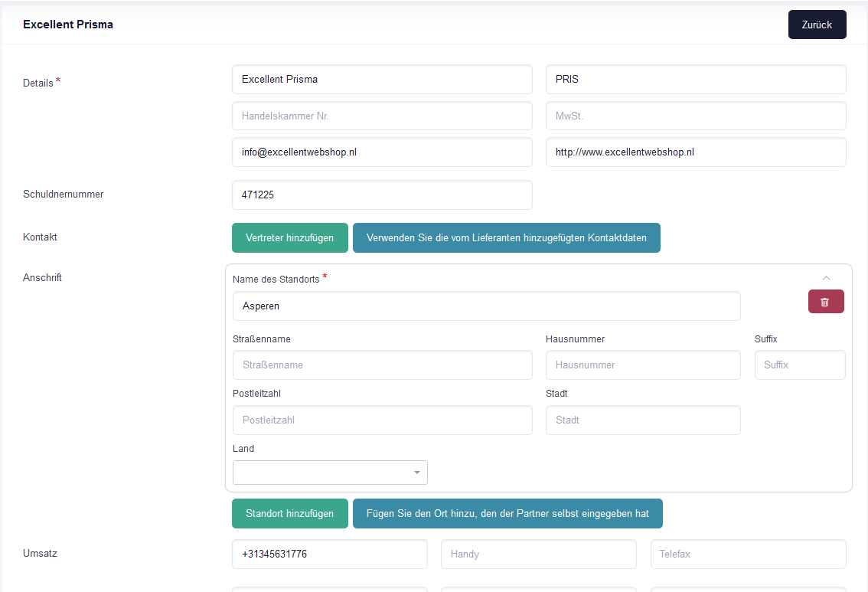Click Vertreter hinzufügen button
The image size is (868, 592).
click(290, 237)
